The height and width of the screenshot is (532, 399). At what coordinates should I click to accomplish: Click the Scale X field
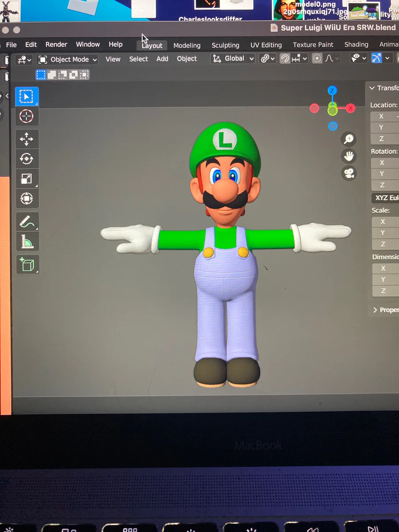coord(385,222)
